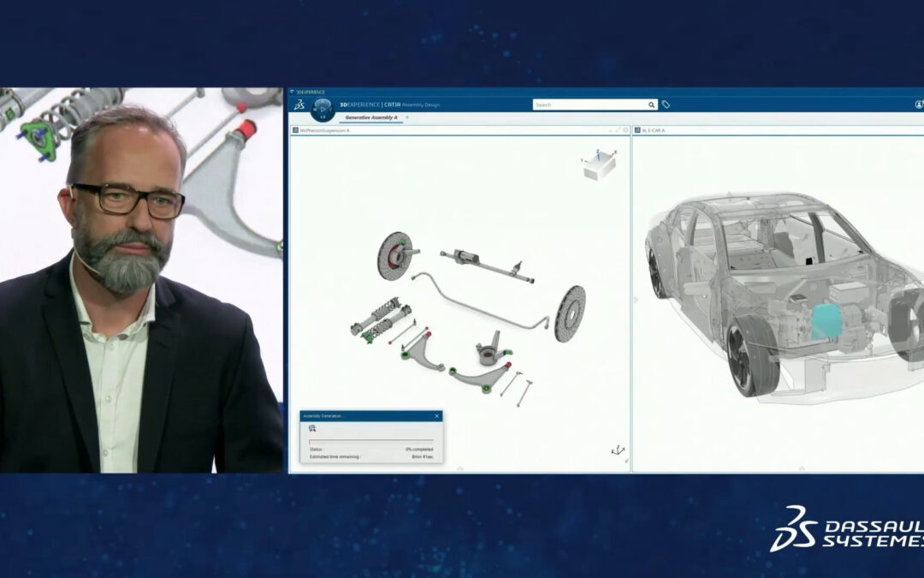This screenshot has width=924, height=578.
Task: Click the assembly generation progress bar
Action: pos(371,441)
